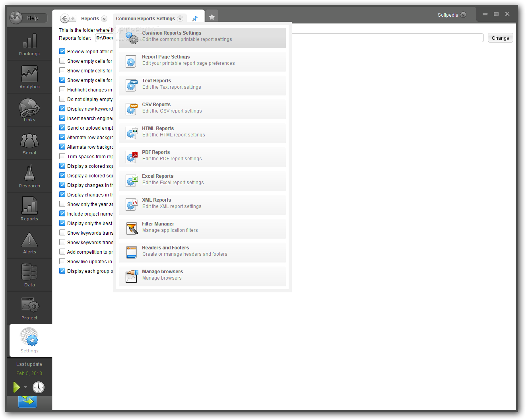Toggle Trim spaces from report checkbox
The height and width of the screenshot is (420, 526).
pos(62,156)
